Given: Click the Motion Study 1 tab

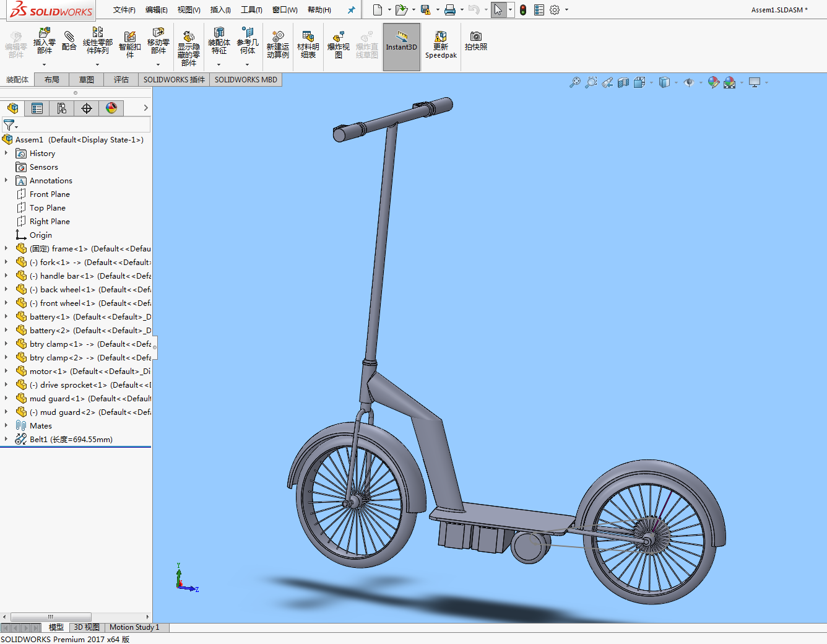Looking at the screenshot, I should tap(134, 627).
